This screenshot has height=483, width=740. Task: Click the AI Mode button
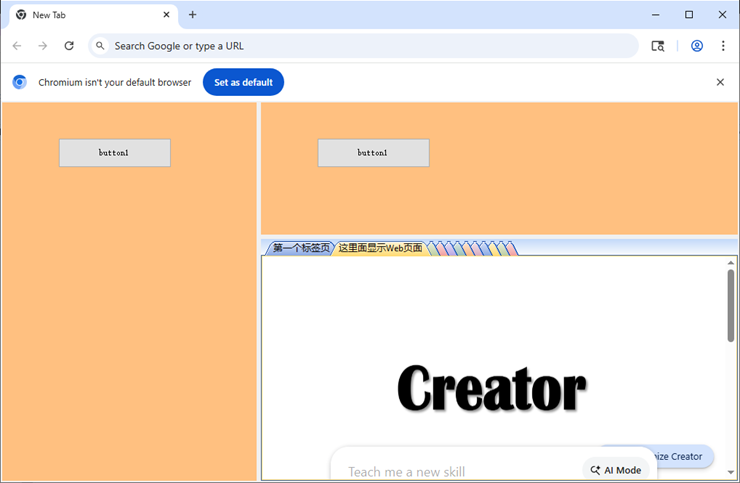[x=616, y=470]
